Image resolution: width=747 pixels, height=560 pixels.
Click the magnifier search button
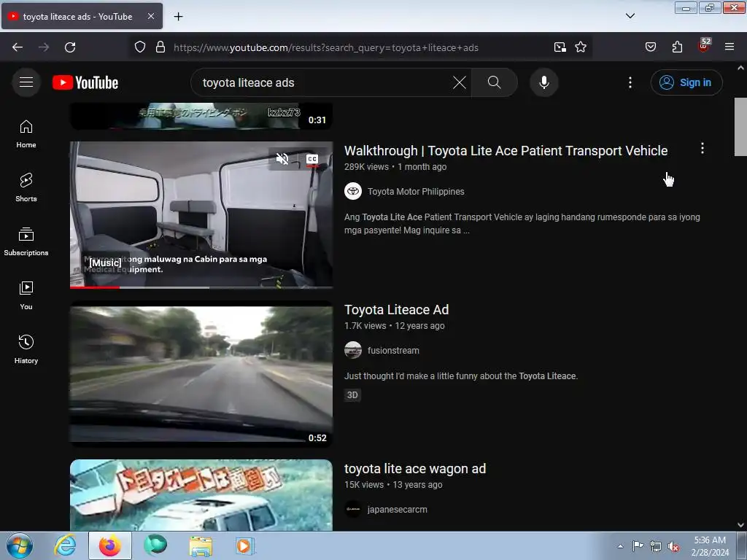click(494, 82)
